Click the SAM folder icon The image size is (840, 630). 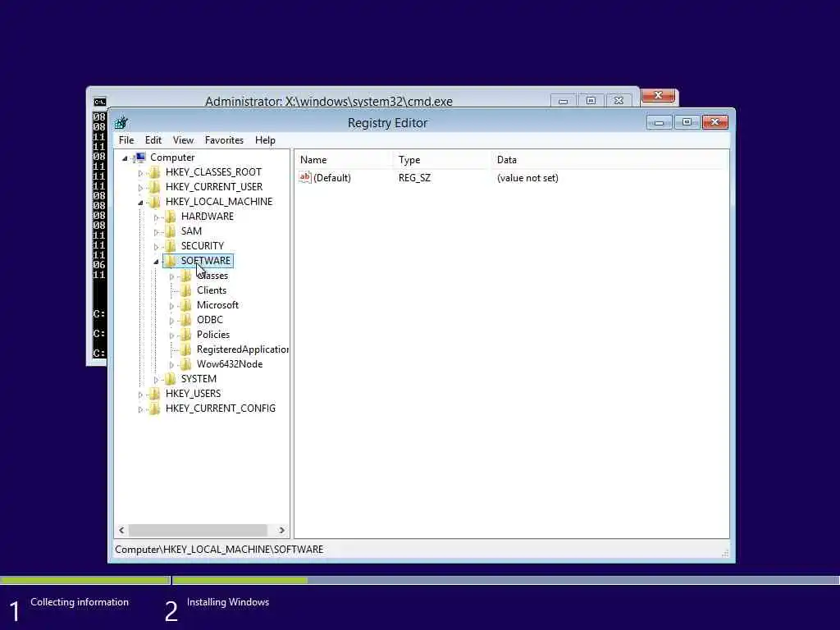(x=171, y=231)
